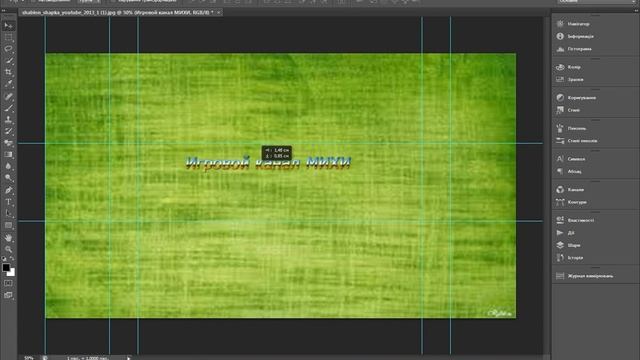Open the Символ character panel
Image resolution: width=640 pixels, height=360 pixels.
(x=571, y=159)
